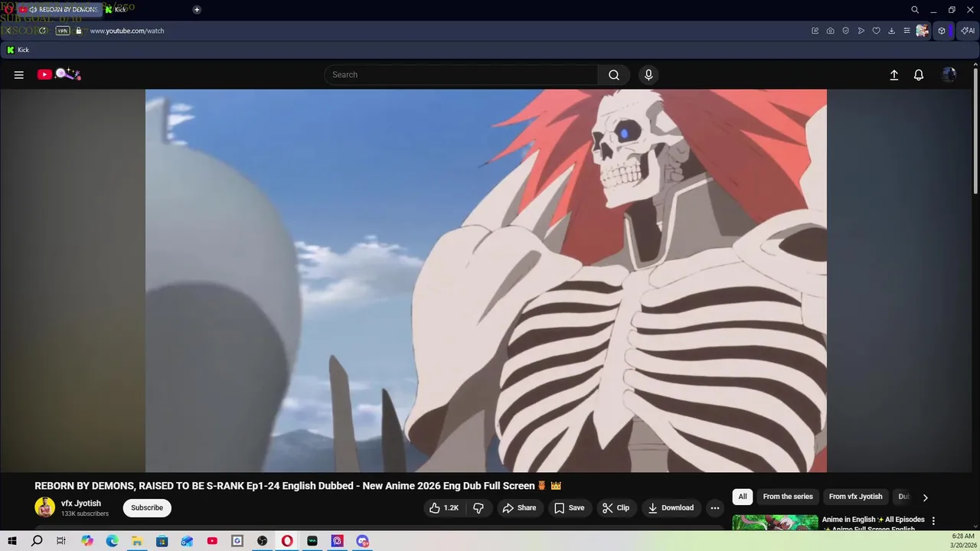Save the video to a playlist
This screenshot has height=551, width=980.
coord(570,508)
